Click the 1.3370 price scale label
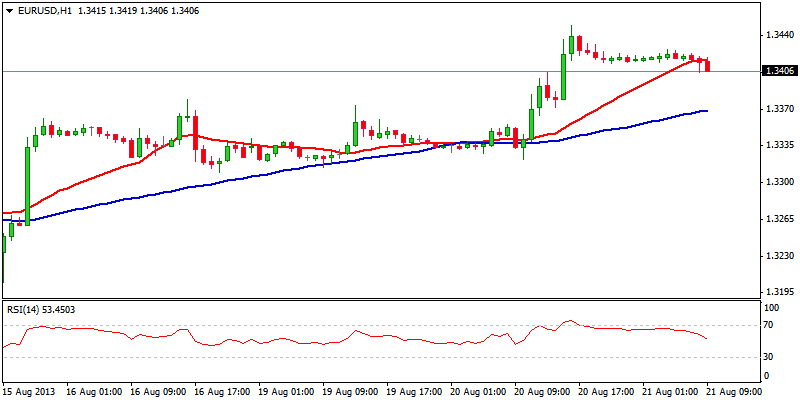Image resolution: width=800 pixels, height=400 pixels. point(779,109)
